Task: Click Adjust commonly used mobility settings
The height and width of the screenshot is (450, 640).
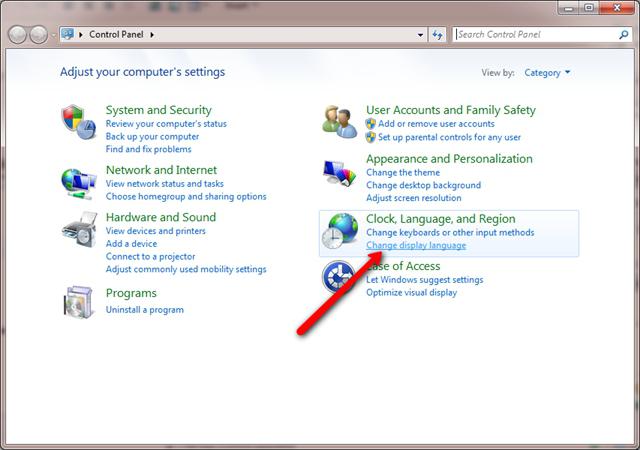Action: click(x=186, y=269)
